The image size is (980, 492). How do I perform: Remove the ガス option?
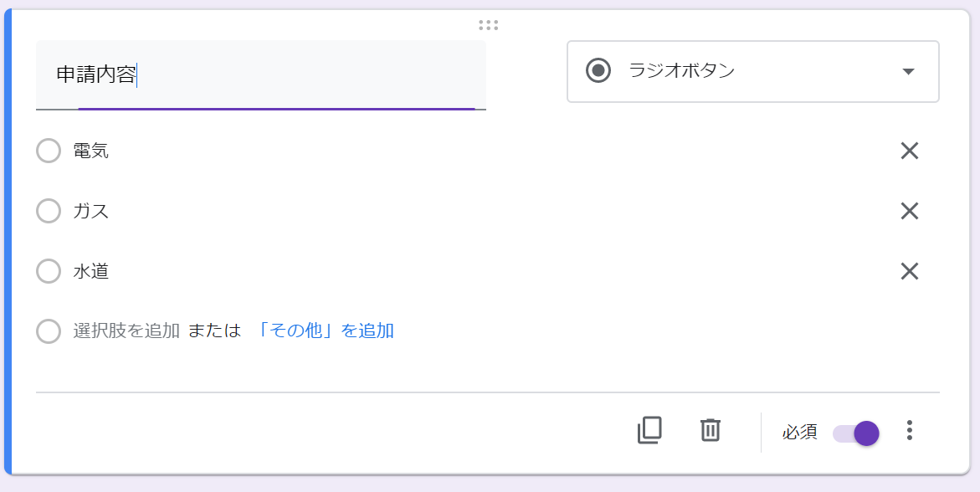[x=909, y=212]
